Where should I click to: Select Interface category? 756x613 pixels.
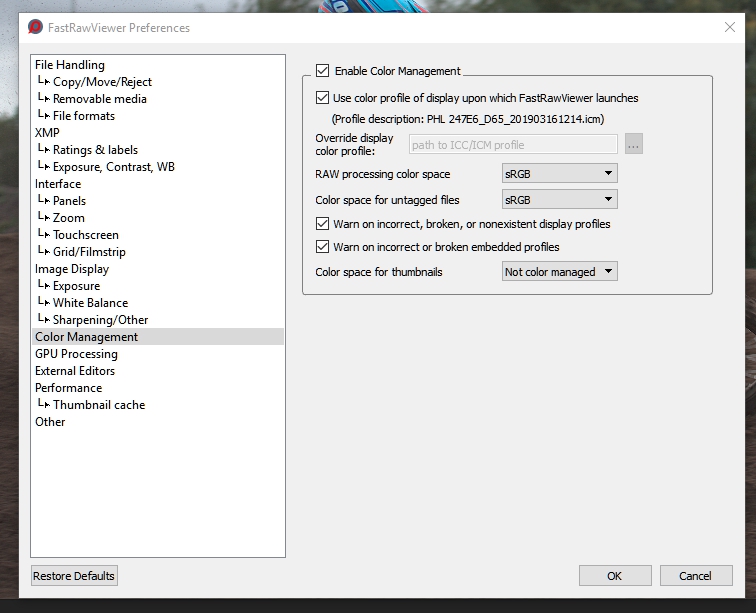[x=158, y=184]
